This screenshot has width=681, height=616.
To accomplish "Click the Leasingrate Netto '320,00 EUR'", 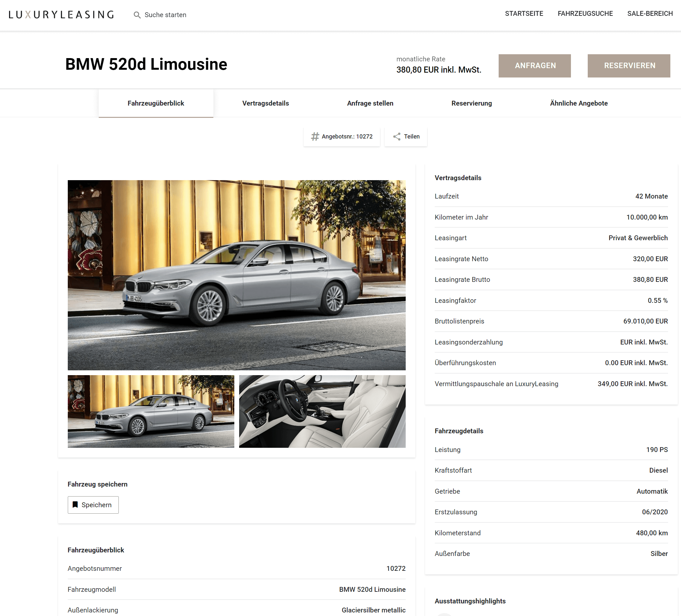I will 650,259.
